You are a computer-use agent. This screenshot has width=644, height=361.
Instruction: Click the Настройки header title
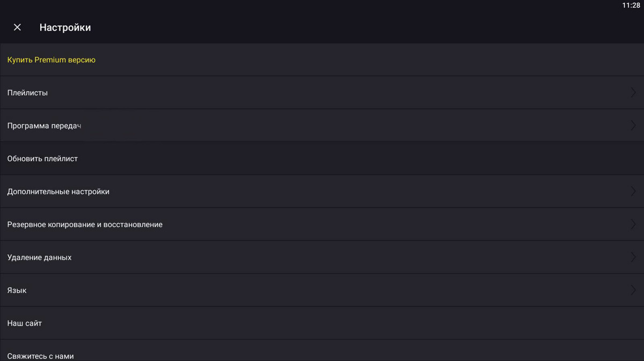[x=65, y=27]
